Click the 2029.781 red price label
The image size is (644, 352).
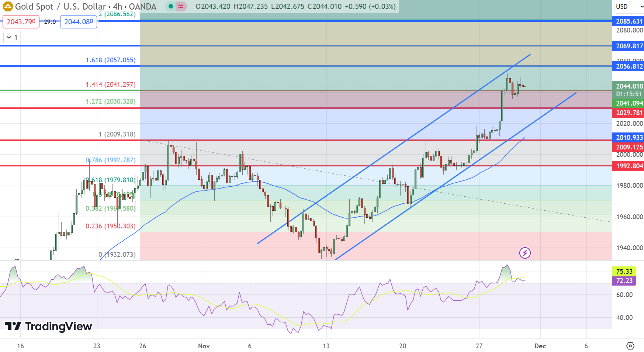pyautogui.click(x=629, y=113)
